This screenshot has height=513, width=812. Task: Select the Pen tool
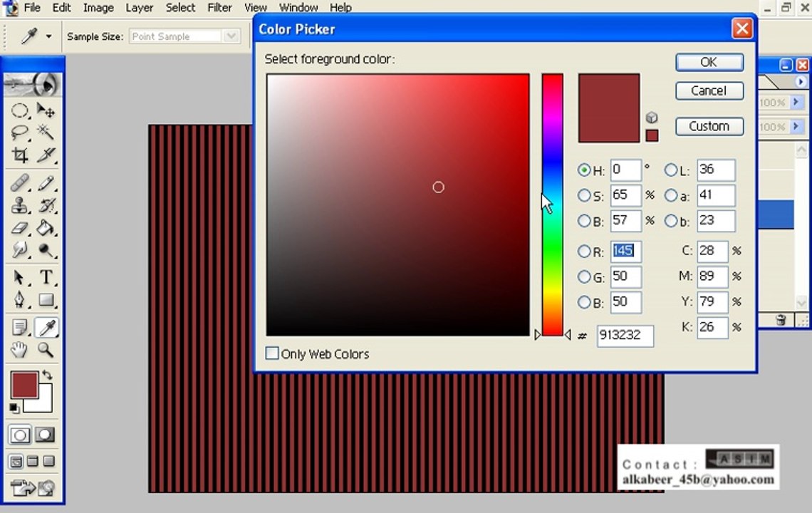[20, 299]
